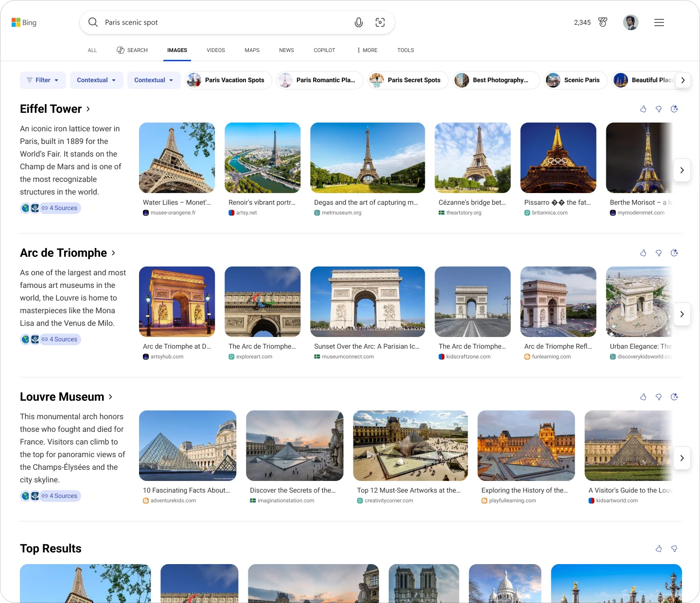Image resolution: width=700 pixels, height=603 pixels.
Task: Select the COPILOT tab
Action: coord(324,50)
